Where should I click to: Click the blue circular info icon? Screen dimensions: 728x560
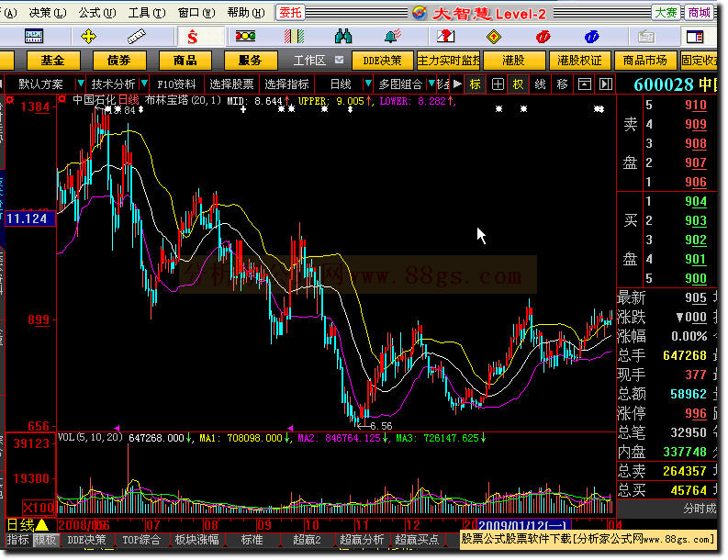(592, 36)
